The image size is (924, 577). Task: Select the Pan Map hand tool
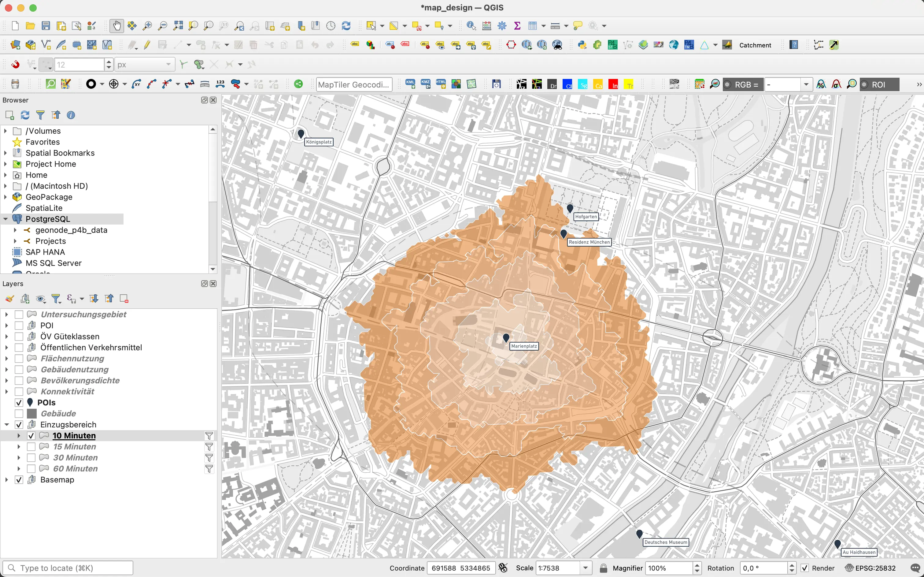point(117,26)
